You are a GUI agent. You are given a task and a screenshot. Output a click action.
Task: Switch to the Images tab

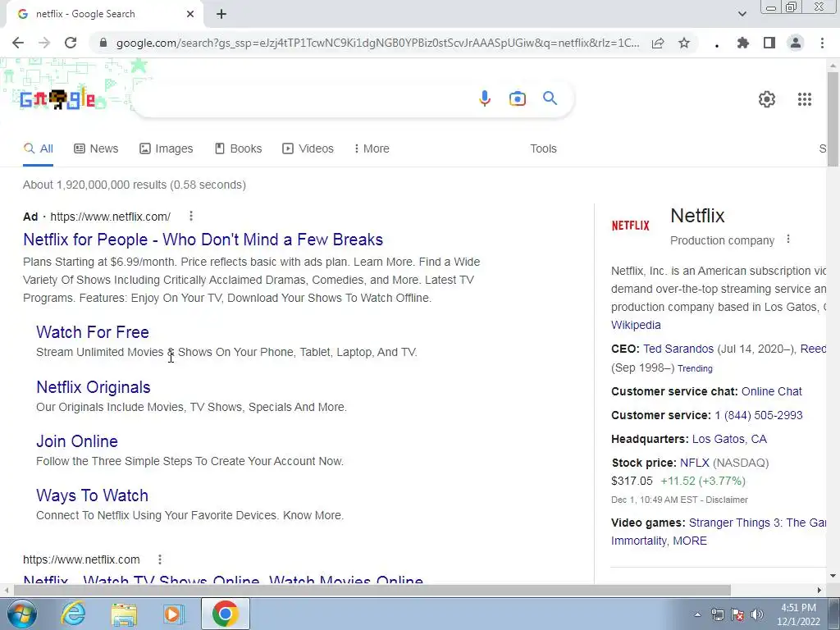click(166, 149)
